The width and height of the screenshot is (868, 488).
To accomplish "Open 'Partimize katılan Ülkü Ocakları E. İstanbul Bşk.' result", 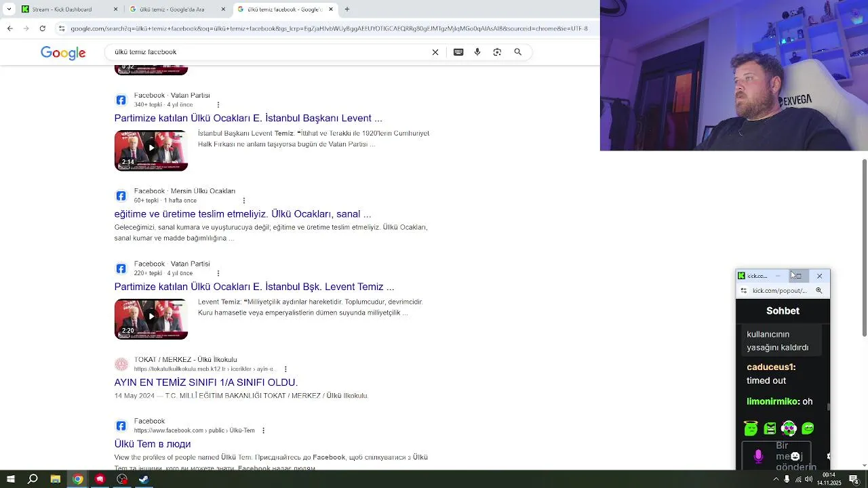I will point(254,287).
